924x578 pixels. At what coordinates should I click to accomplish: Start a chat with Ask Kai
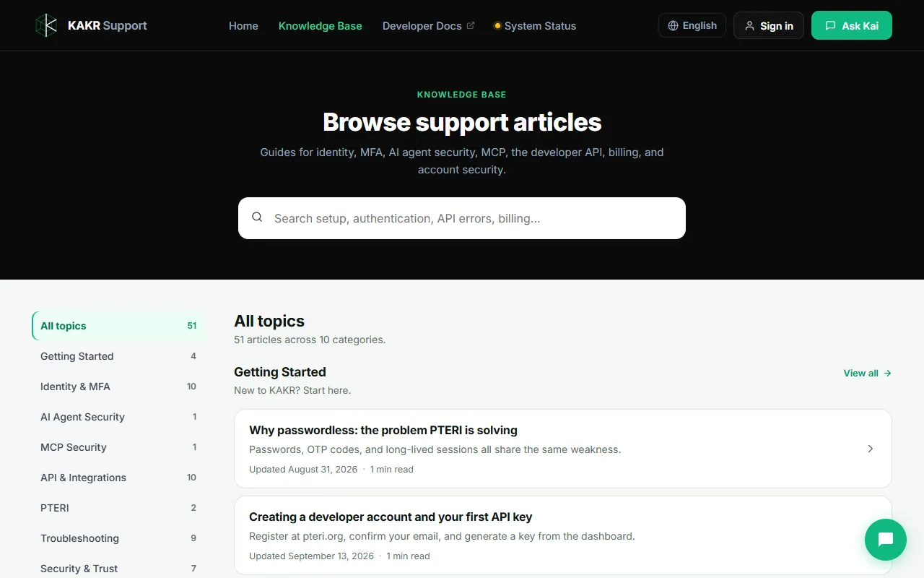click(852, 25)
